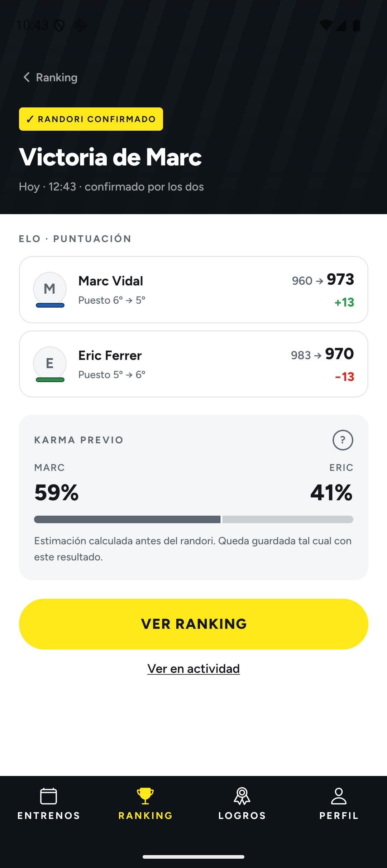Tap the back chevron next to Ranking
This screenshot has width=387, height=868.
[27, 77]
